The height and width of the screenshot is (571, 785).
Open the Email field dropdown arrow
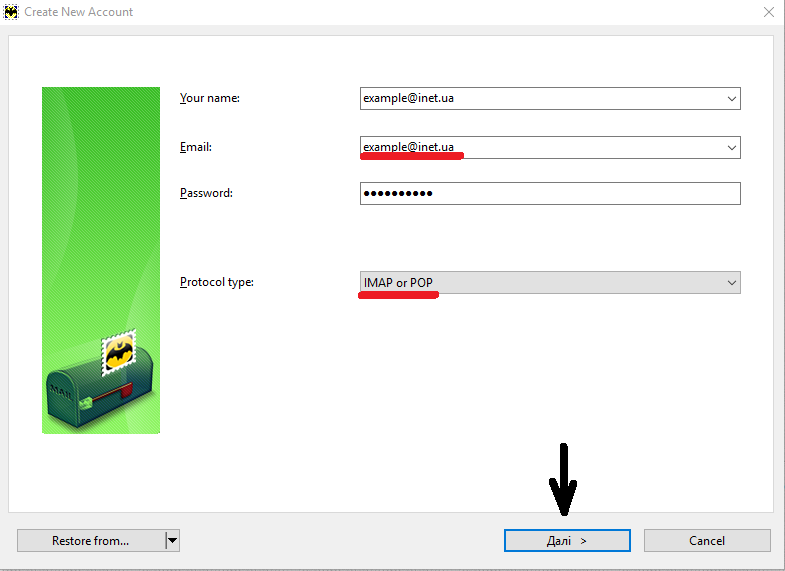[x=732, y=148]
